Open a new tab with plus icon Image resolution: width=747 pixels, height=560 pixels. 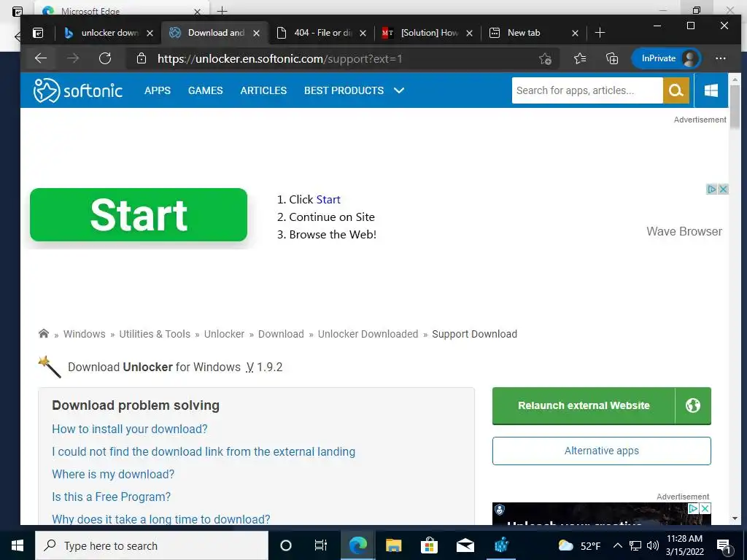point(600,33)
